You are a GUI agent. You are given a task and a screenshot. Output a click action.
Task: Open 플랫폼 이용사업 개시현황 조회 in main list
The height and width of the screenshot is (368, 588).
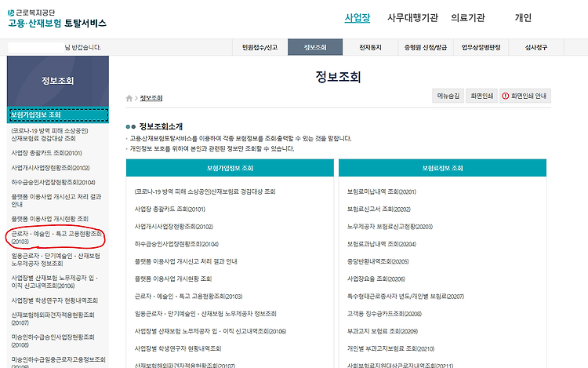(173, 279)
